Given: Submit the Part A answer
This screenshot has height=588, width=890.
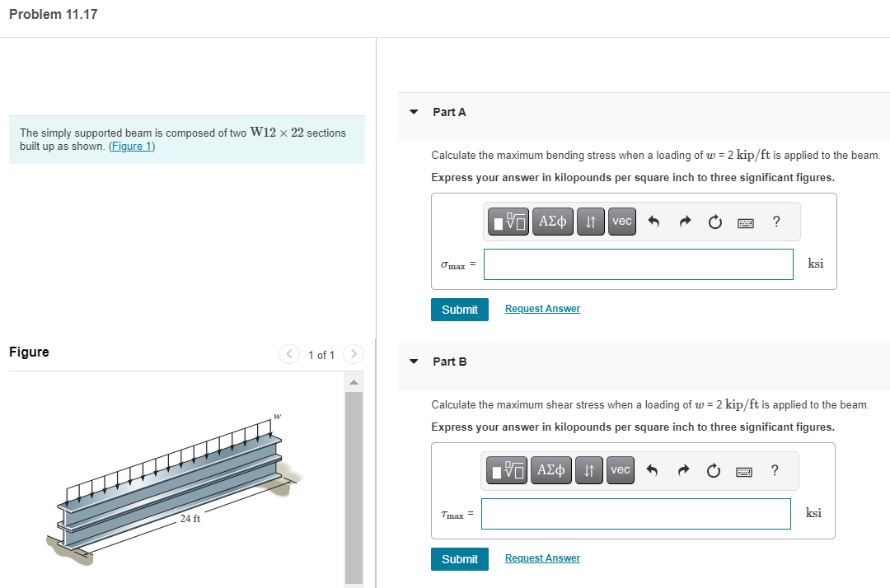Looking at the screenshot, I should coord(460,310).
